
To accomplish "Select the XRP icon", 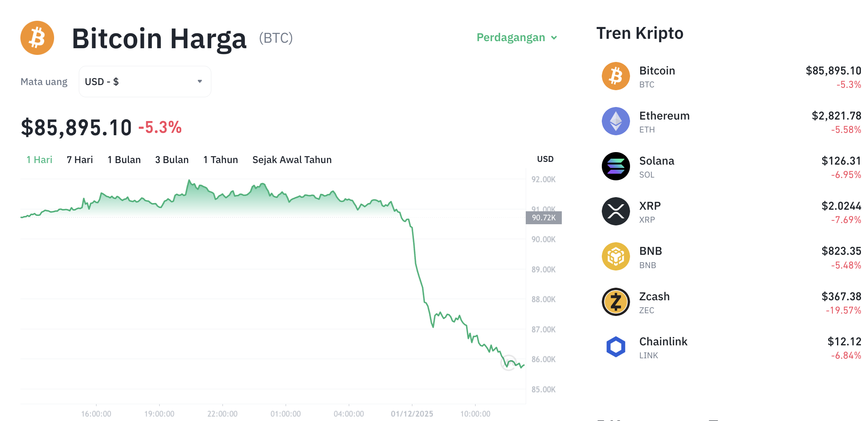I will (616, 211).
